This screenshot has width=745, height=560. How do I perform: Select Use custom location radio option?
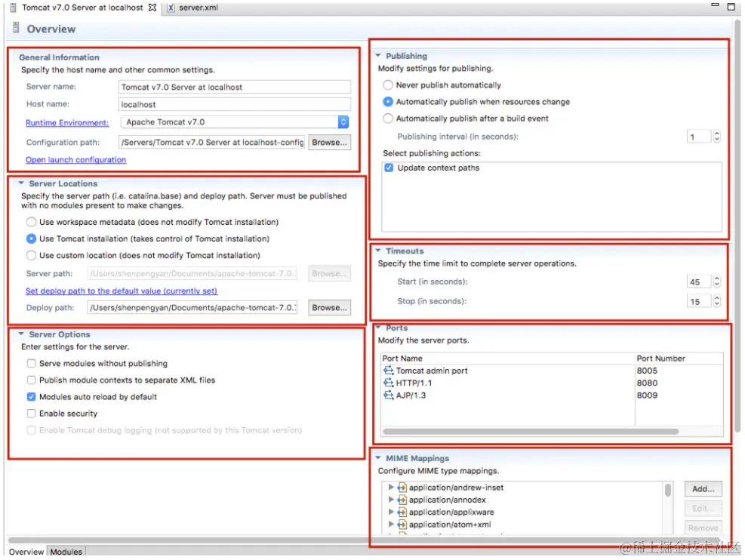(31, 255)
